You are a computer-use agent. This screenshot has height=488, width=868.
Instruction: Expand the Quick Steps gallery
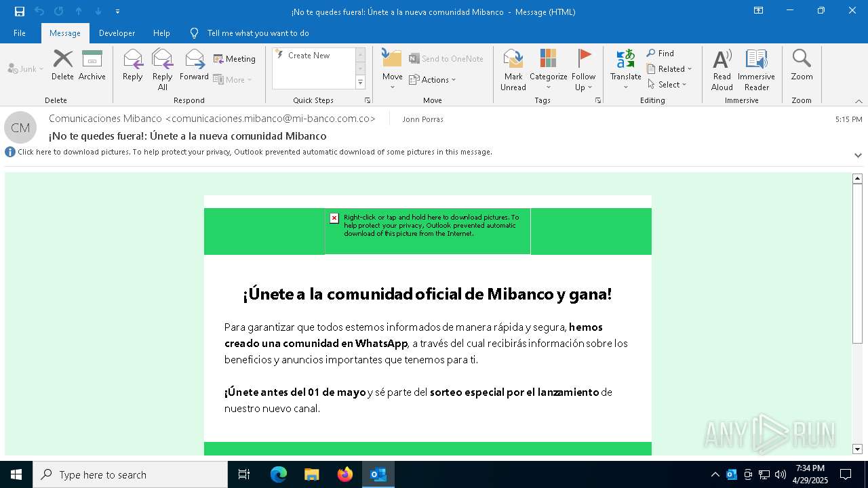(360, 83)
